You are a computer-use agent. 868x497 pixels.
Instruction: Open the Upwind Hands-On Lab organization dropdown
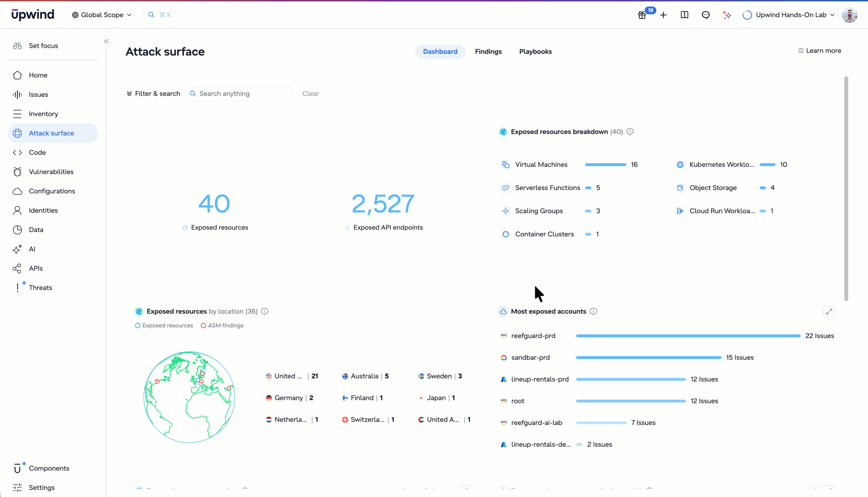coord(788,15)
